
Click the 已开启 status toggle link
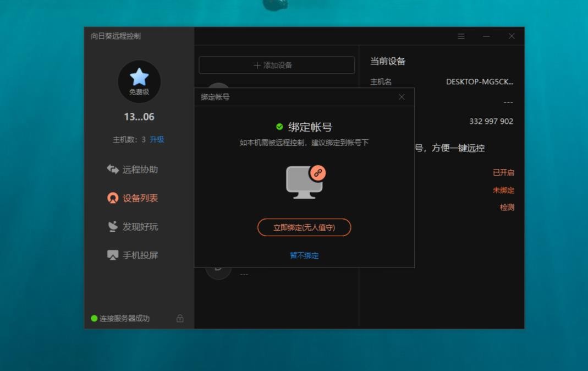(x=504, y=172)
